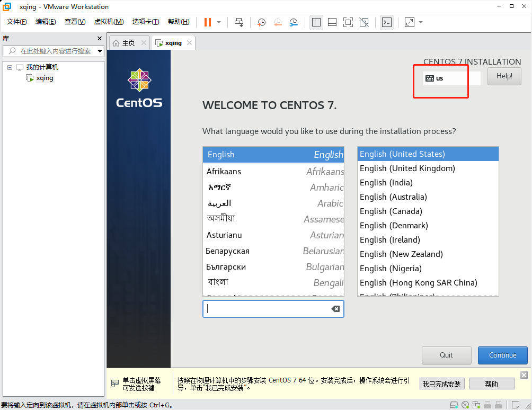532x410 pixels.
Task: Select the xqing VM in library tree
Action: (x=45, y=78)
